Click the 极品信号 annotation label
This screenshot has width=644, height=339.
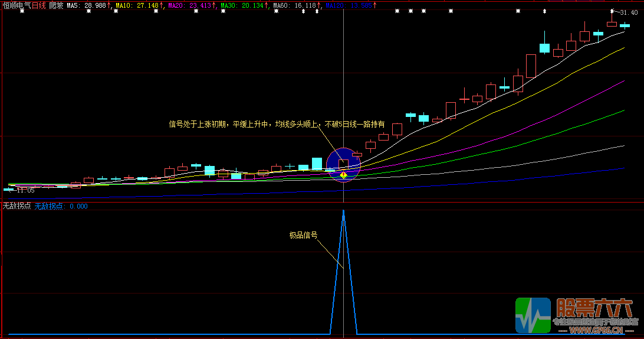tap(303, 235)
